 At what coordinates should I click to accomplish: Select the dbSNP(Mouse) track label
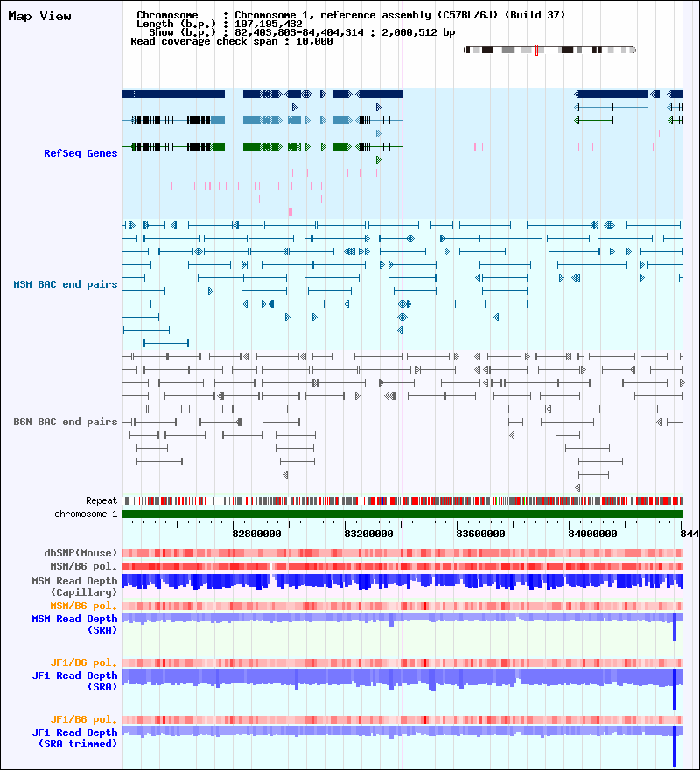[x=80, y=553]
